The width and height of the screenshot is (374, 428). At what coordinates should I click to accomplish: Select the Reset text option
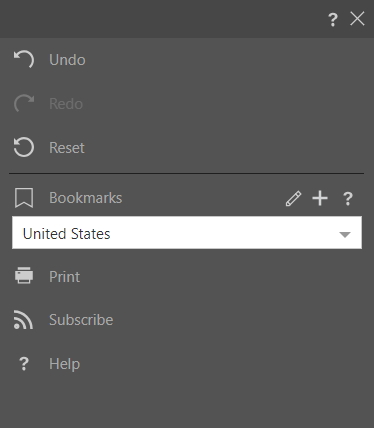pos(67,148)
